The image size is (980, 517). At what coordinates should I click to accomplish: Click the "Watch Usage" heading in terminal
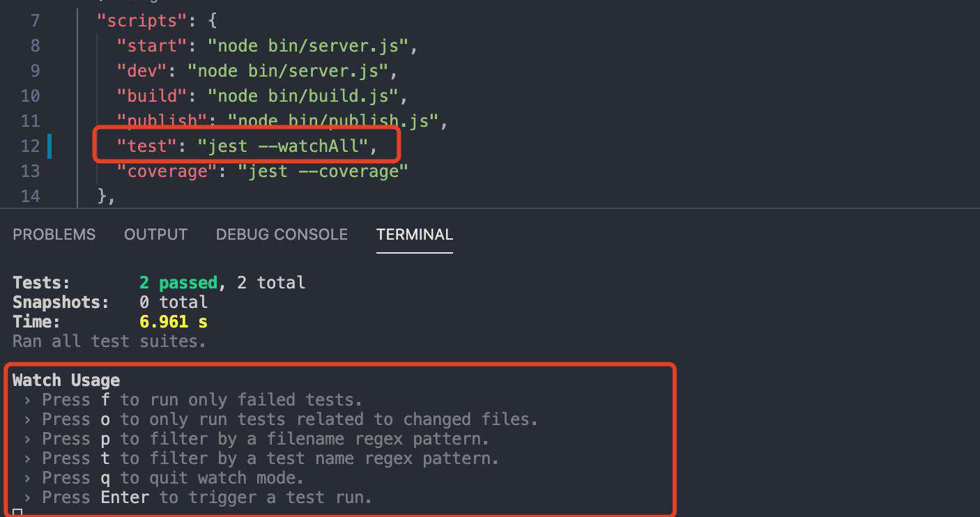coord(66,380)
